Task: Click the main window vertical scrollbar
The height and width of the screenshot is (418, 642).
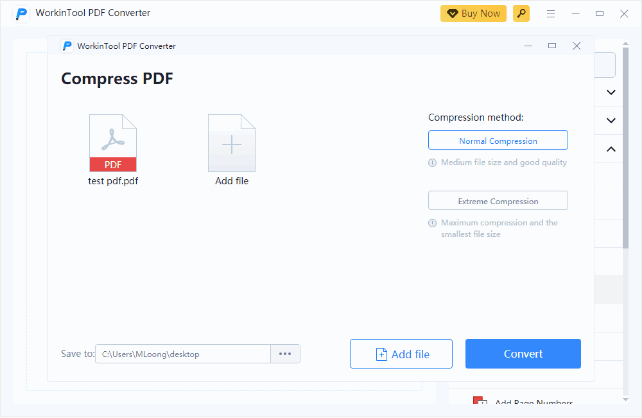Action: click(626, 148)
